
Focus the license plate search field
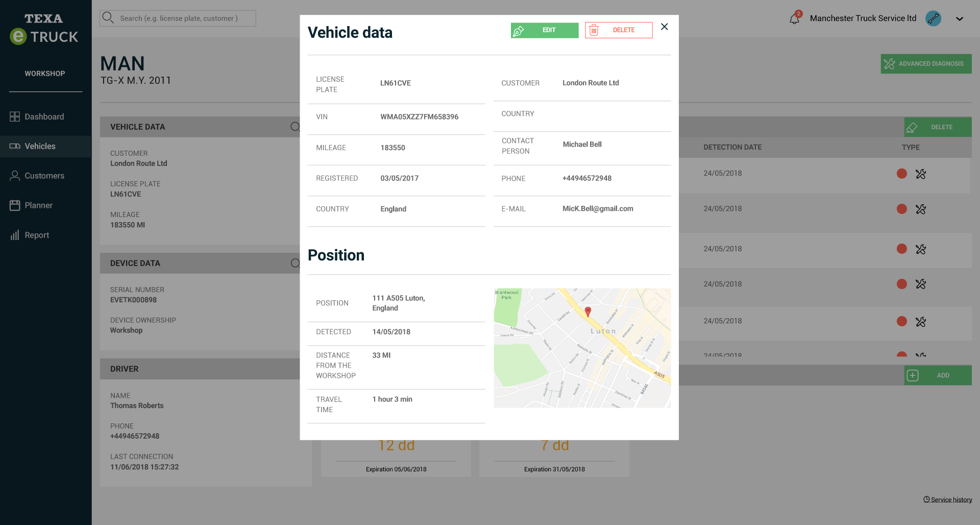(178, 18)
